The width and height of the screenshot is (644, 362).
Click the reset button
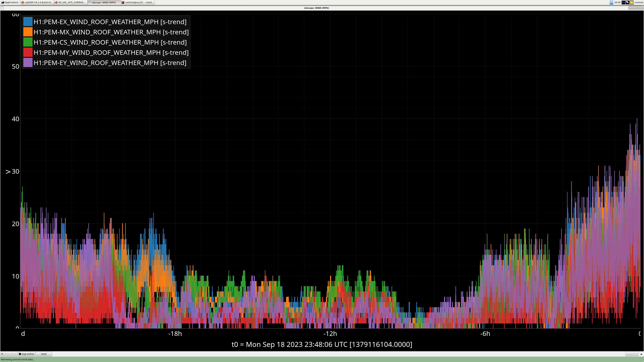44,354
